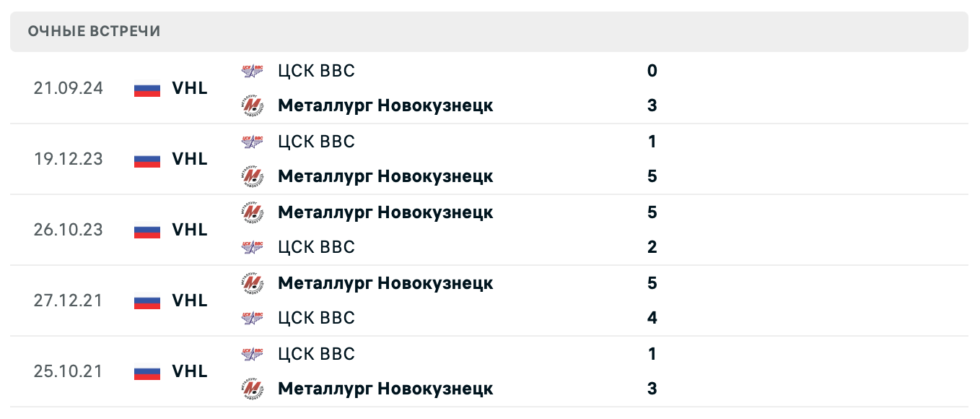Click the score 3 in the top match
Screen dimensions: 980x419
[652, 105]
